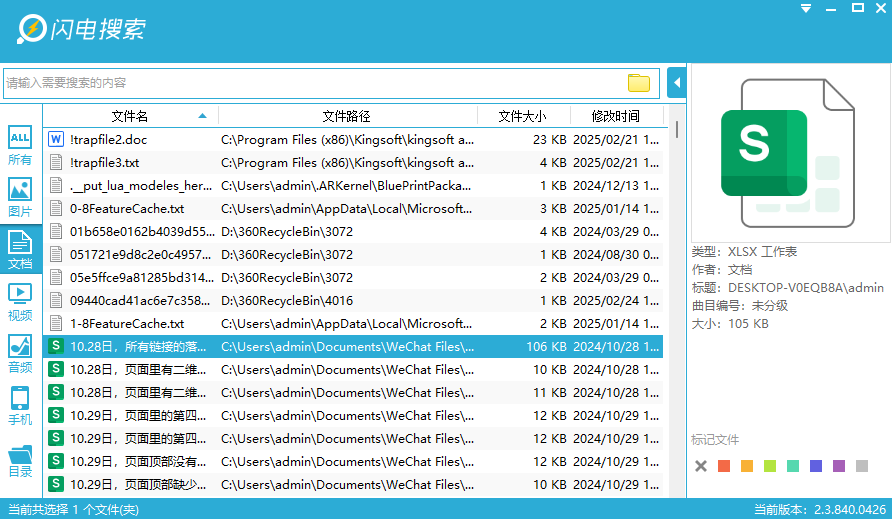Click the yellow folder icon in search box

pyautogui.click(x=638, y=83)
